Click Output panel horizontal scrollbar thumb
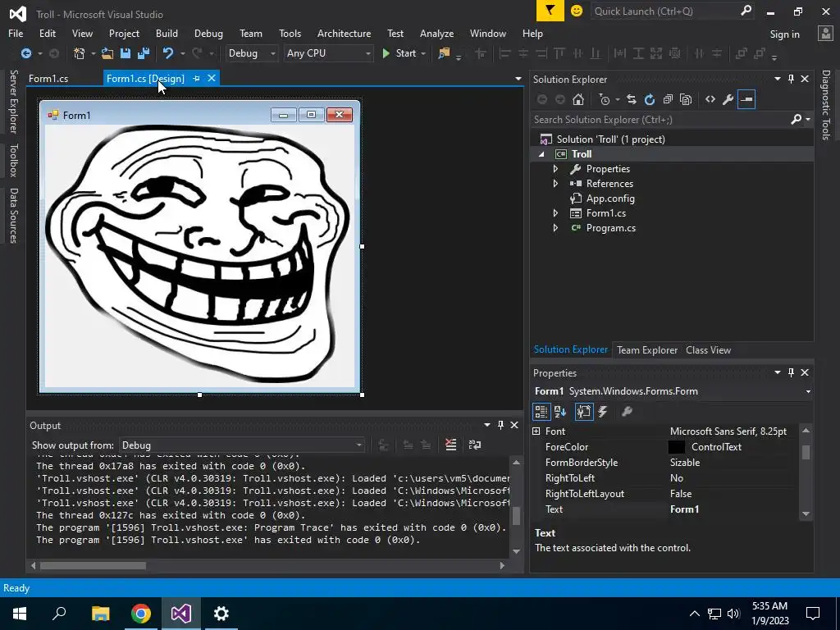The image size is (840, 630). click(93, 565)
